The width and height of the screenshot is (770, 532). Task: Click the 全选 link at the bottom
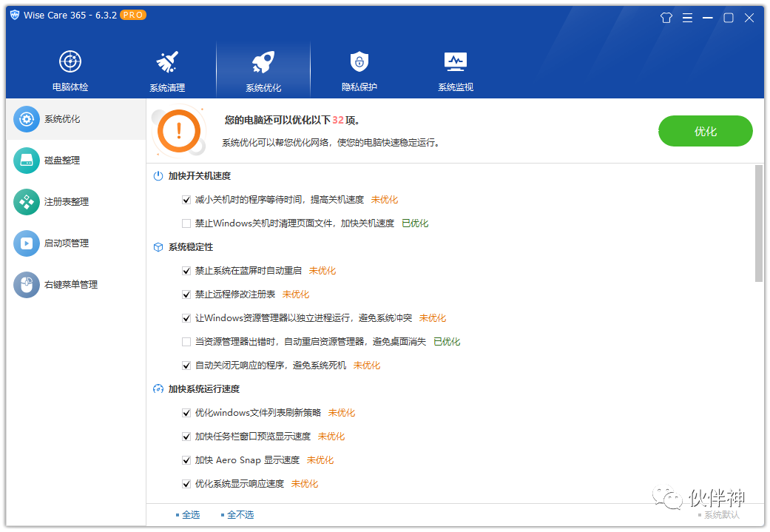click(x=190, y=514)
